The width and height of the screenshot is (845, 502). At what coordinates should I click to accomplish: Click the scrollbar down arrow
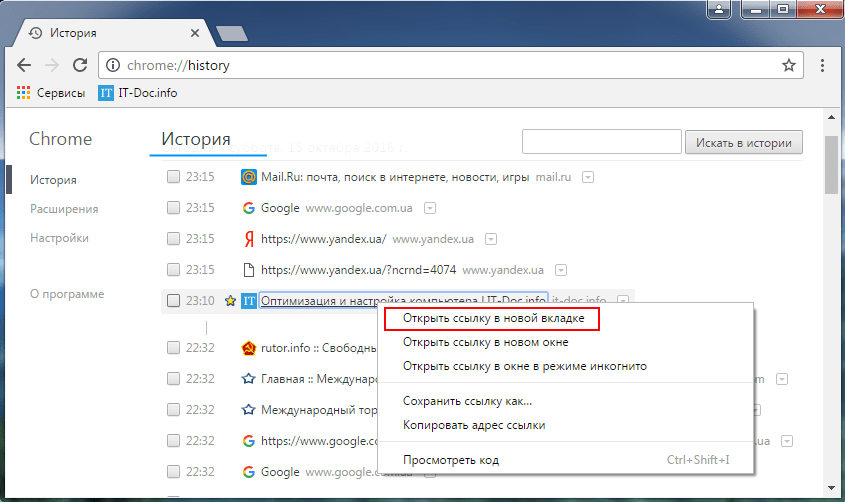832,489
